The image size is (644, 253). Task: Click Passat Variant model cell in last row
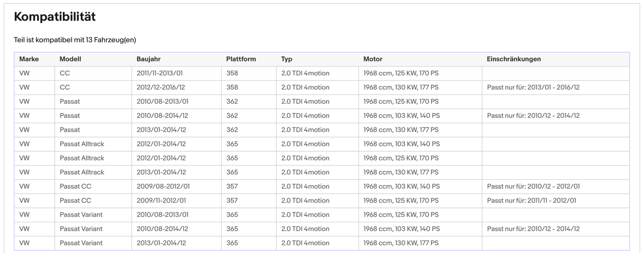tap(81, 243)
